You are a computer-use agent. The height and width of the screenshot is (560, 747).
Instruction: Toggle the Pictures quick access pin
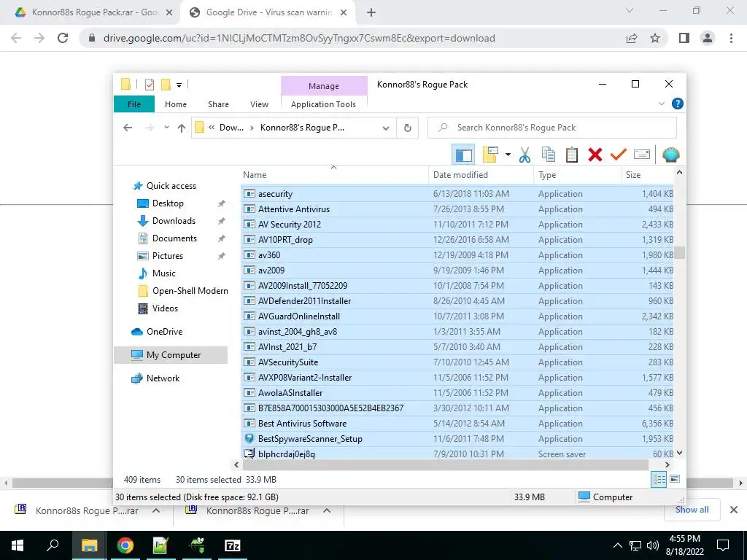(221, 256)
